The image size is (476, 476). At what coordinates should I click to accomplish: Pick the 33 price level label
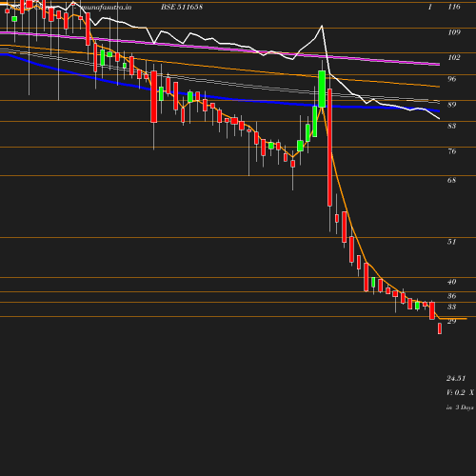pos(451,307)
